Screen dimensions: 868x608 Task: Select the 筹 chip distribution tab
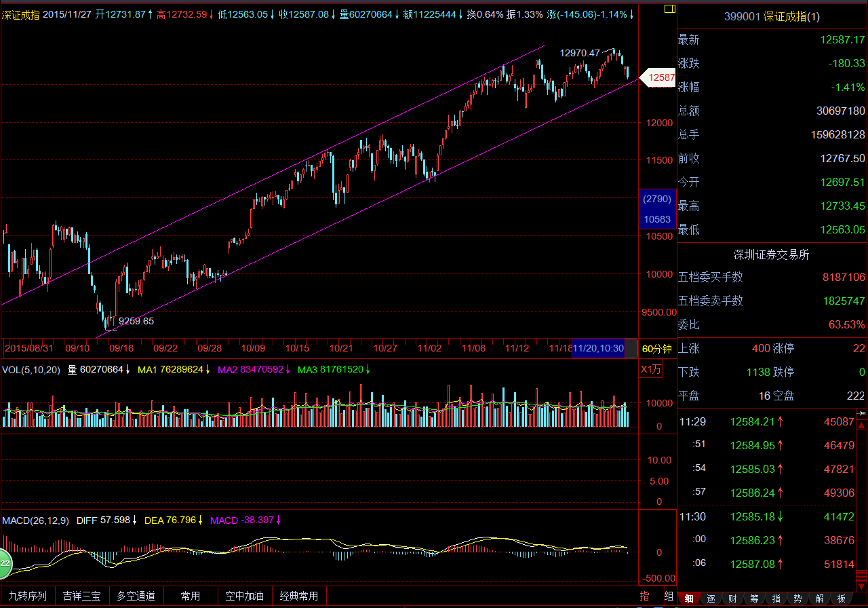pyautogui.click(x=754, y=598)
